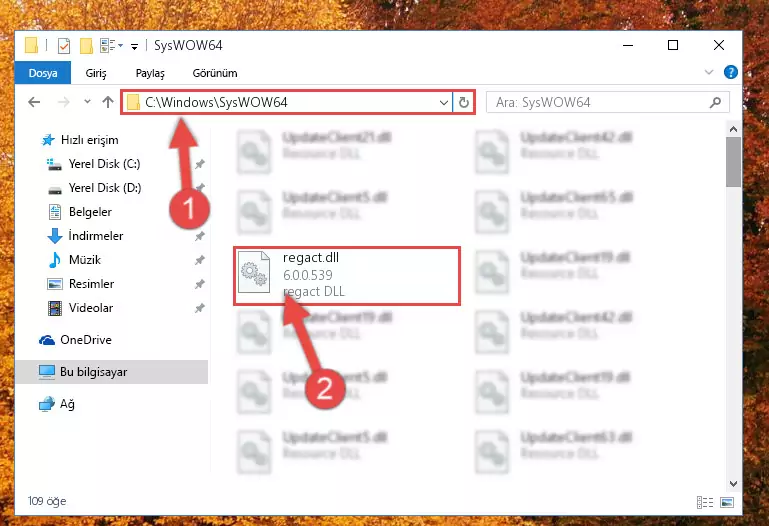This screenshot has width=769, height=526.
Task: Click the pin icon next to Resimler
Action: (x=200, y=284)
